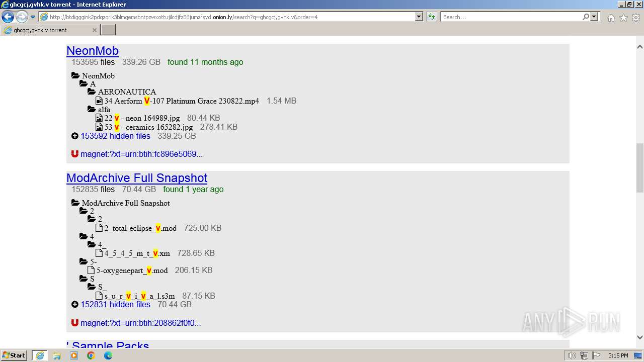Open the Tools gear icon
This screenshot has width=644, height=362.
coord(636,18)
